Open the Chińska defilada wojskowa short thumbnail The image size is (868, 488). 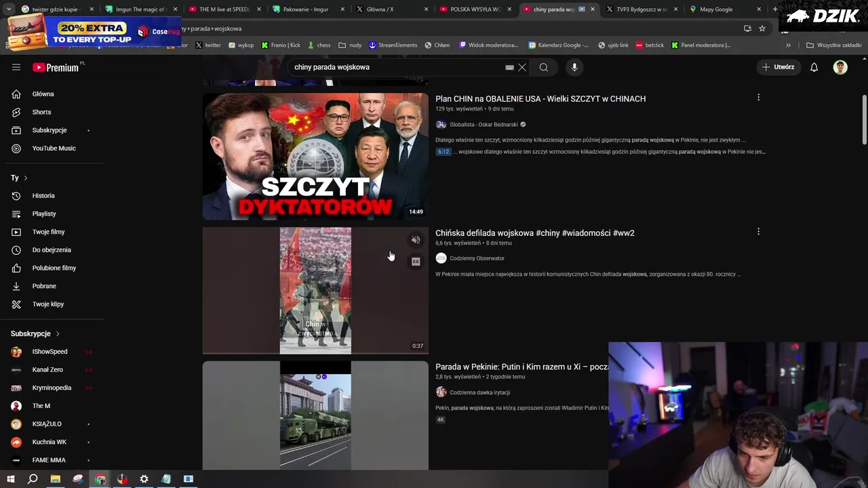point(315,291)
